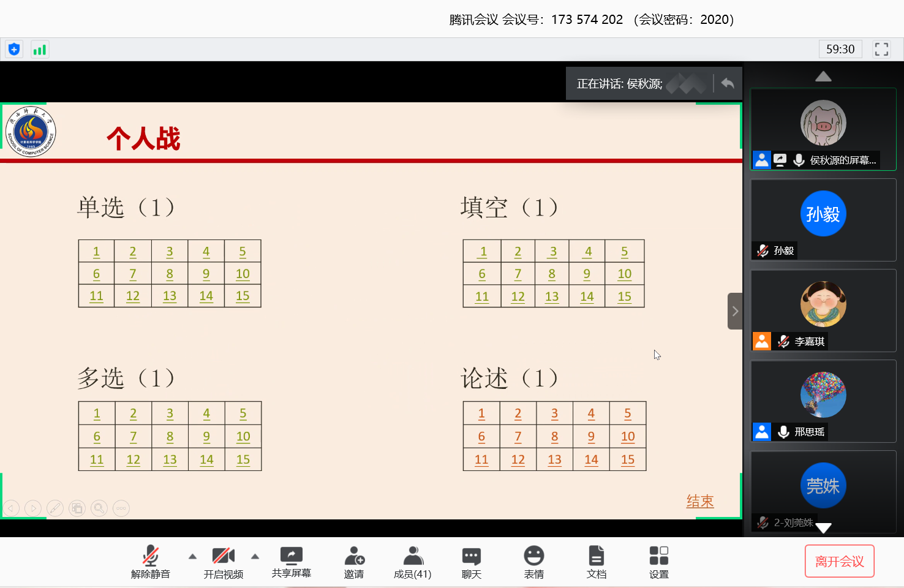This screenshot has width=904, height=588.
Task: Click the 结束 link on slide
Action: click(700, 501)
